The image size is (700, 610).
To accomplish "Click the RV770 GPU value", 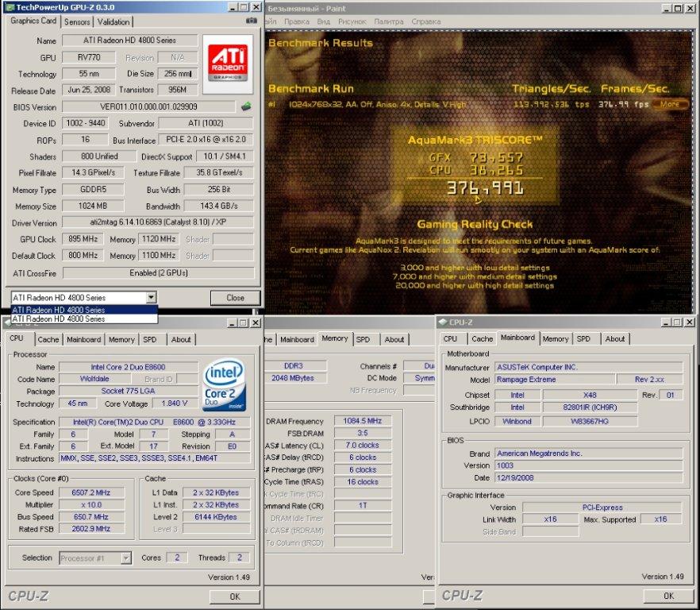I will pyautogui.click(x=89, y=57).
